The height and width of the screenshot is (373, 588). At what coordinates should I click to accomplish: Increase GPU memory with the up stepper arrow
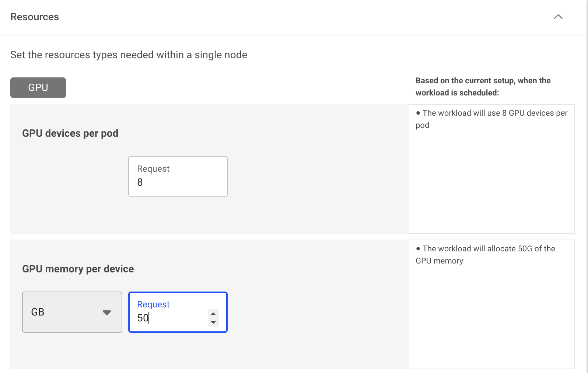(x=213, y=314)
